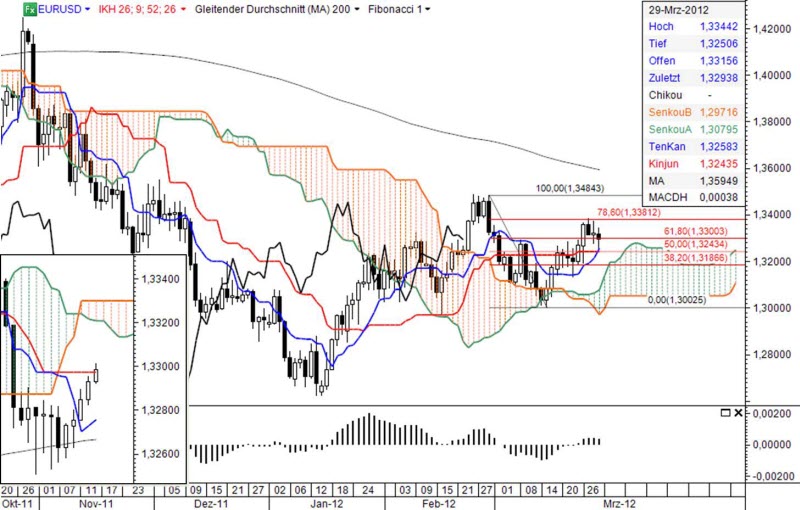Click the Okt-11 month label
The width and height of the screenshot is (800, 510).
(16, 503)
